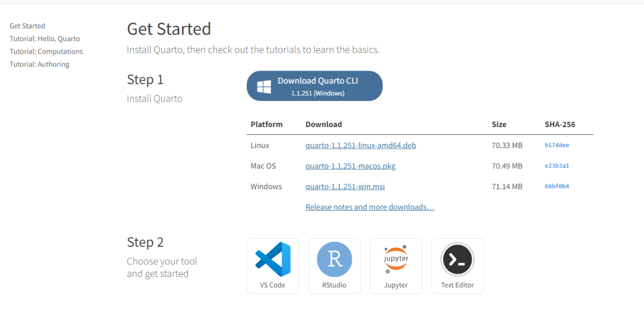Go to Tutorial: Computations in sidebar

[x=46, y=51]
